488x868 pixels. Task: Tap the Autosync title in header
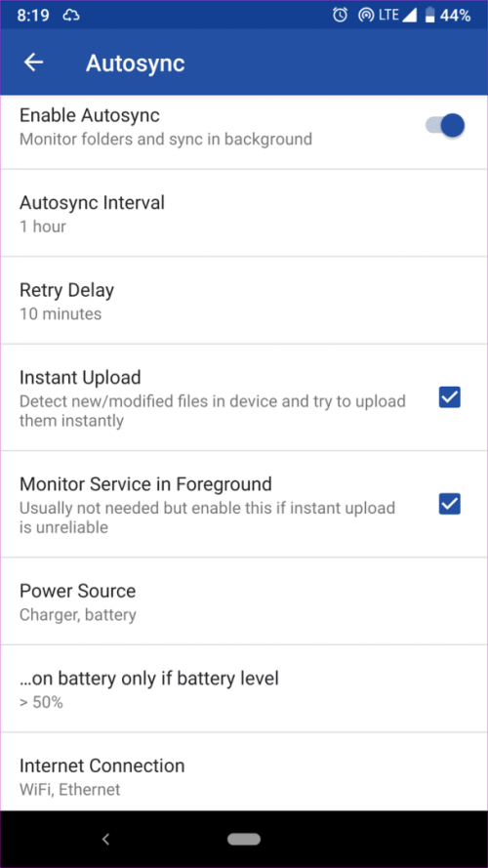pos(135,63)
